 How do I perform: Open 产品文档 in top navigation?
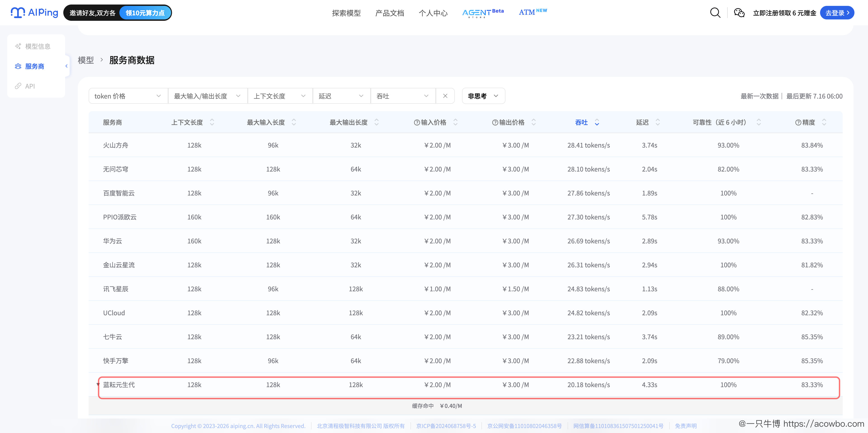389,13
